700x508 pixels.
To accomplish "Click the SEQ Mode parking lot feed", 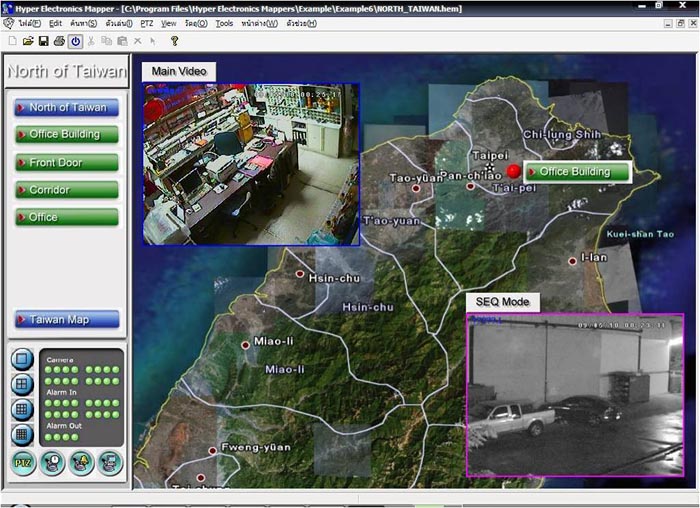I will click(575, 395).
